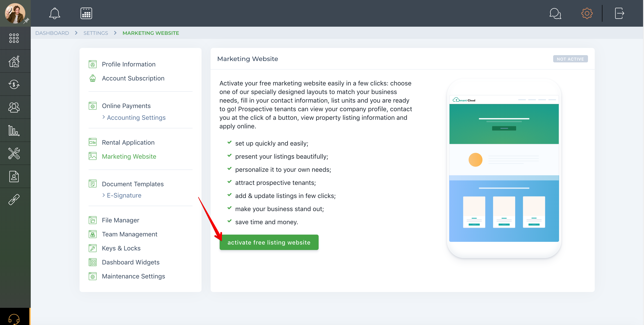
Task: Click the Rental Application icon
Action: click(92, 142)
